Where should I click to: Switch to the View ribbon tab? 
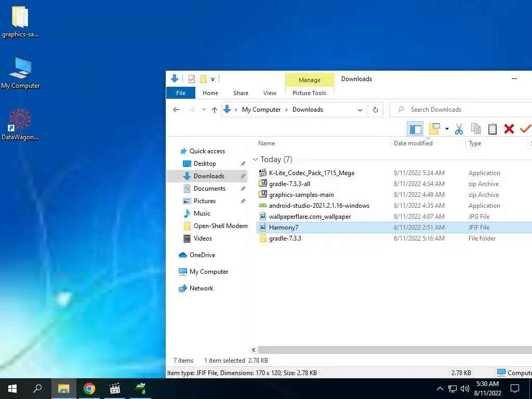[270, 93]
